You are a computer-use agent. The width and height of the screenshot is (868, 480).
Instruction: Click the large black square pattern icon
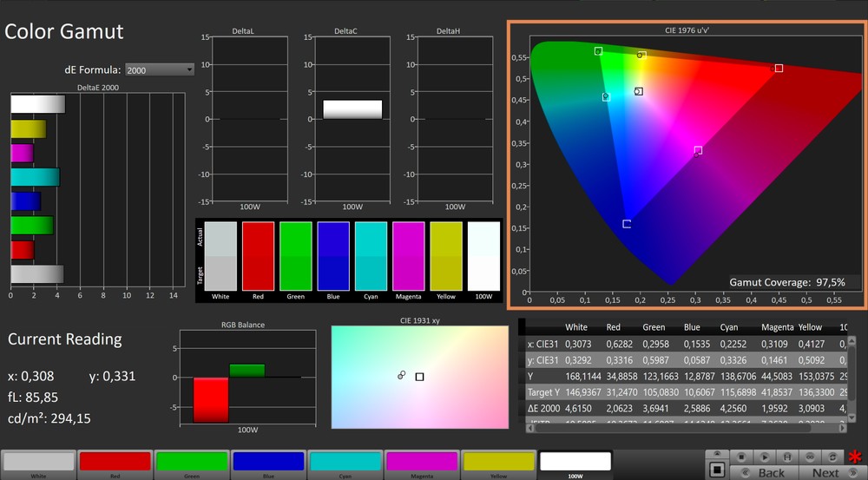click(717, 470)
